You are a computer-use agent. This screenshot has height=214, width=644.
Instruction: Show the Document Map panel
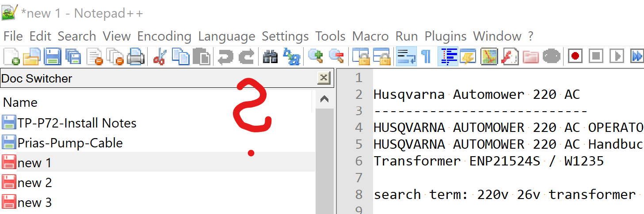(x=489, y=57)
